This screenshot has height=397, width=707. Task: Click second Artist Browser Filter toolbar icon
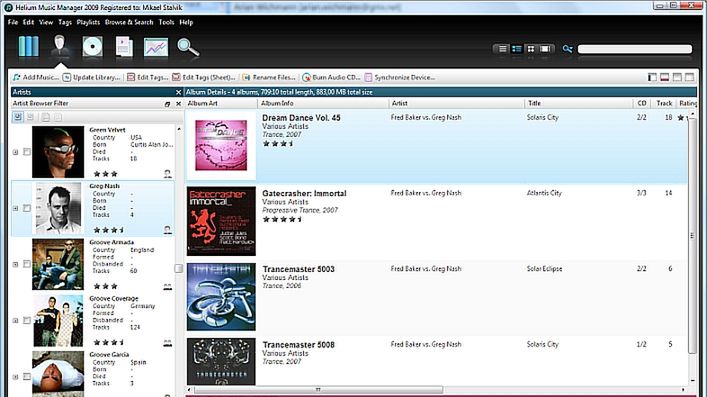[30, 117]
